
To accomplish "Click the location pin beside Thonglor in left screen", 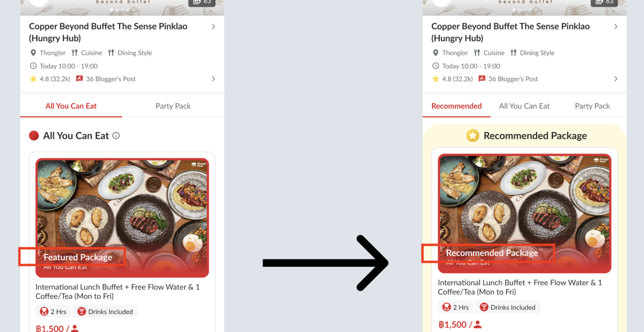I will pos(33,53).
